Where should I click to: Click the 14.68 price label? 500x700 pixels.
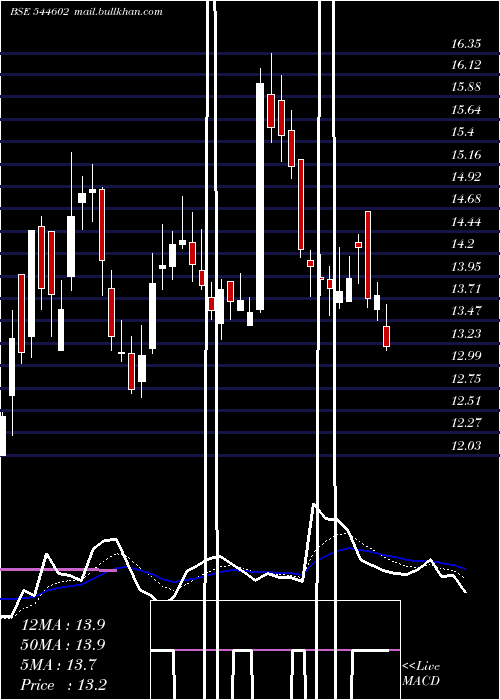click(x=466, y=199)
